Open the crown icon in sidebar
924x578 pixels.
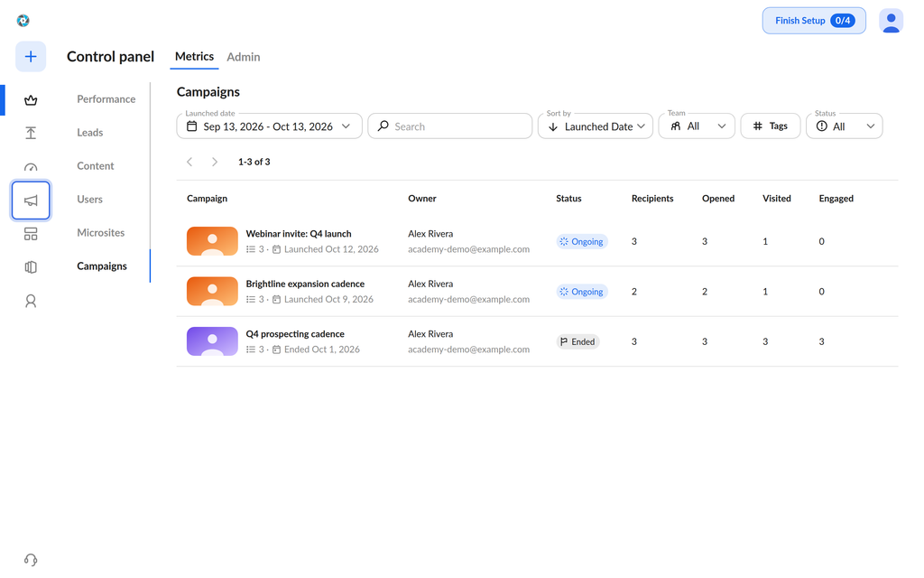pyautogui.click(x=31, y=99)
